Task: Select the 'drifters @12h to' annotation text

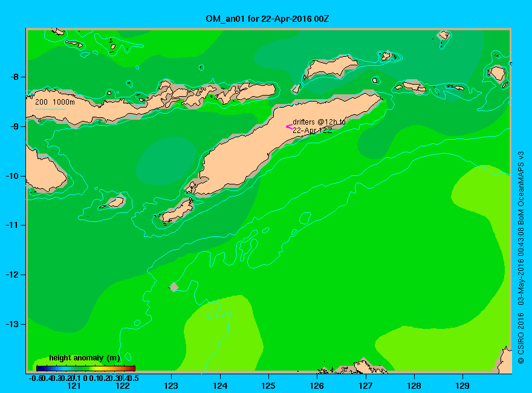Action: (319, 122)
